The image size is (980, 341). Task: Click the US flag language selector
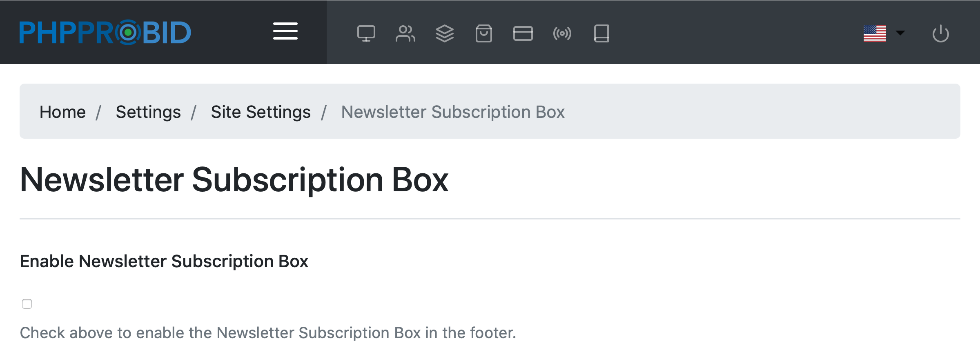tap(875, 33)
